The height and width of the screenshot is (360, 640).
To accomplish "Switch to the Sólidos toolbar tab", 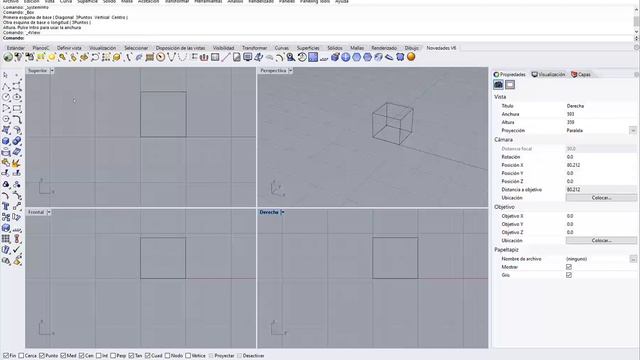I will pos(335,48).
